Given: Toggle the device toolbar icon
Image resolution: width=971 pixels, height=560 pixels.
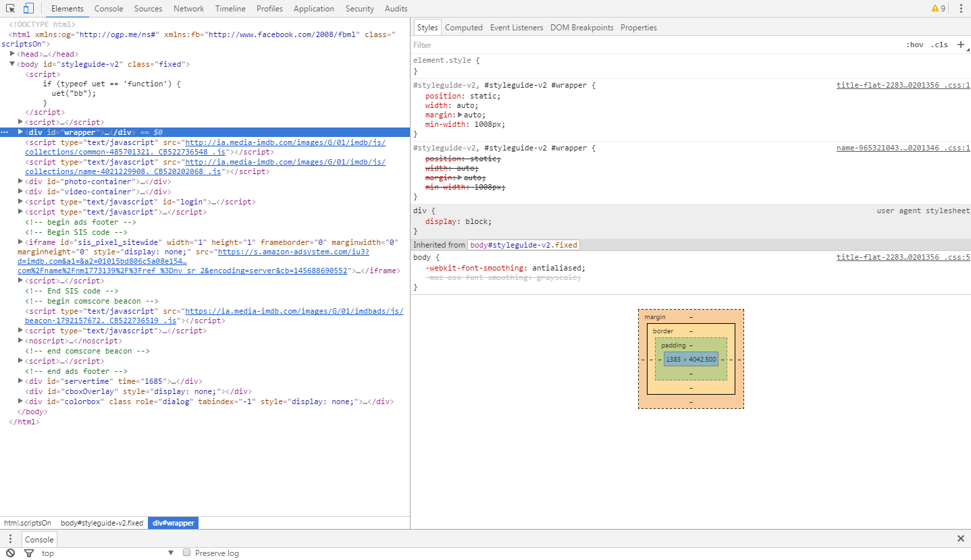Looking at the screenshot, I should point(28,9).
